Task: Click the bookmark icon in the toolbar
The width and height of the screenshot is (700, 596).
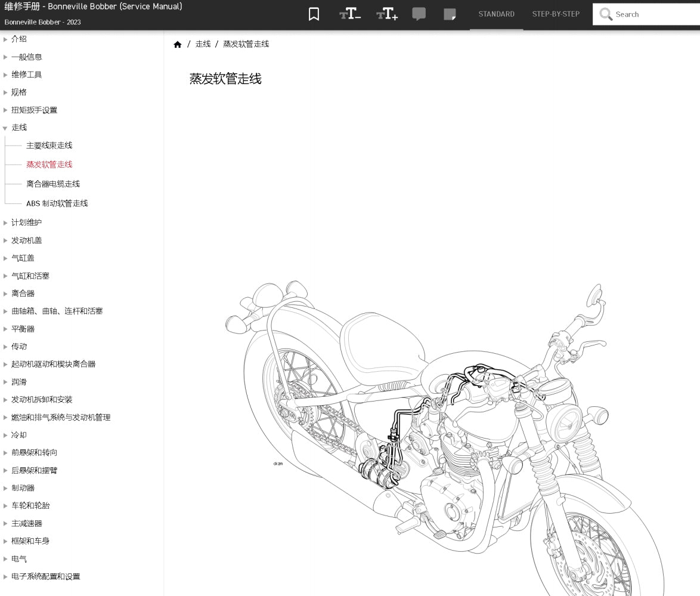Action: coord(314,14)
